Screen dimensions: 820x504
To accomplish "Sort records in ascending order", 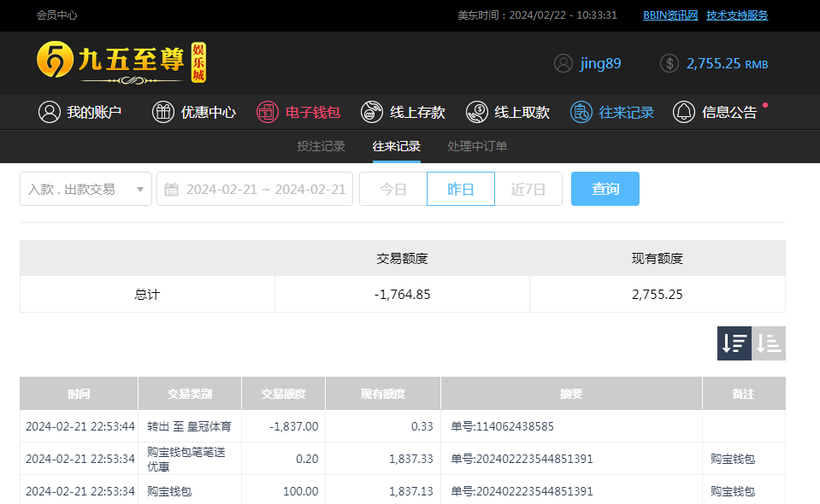I will click(769, 343).
